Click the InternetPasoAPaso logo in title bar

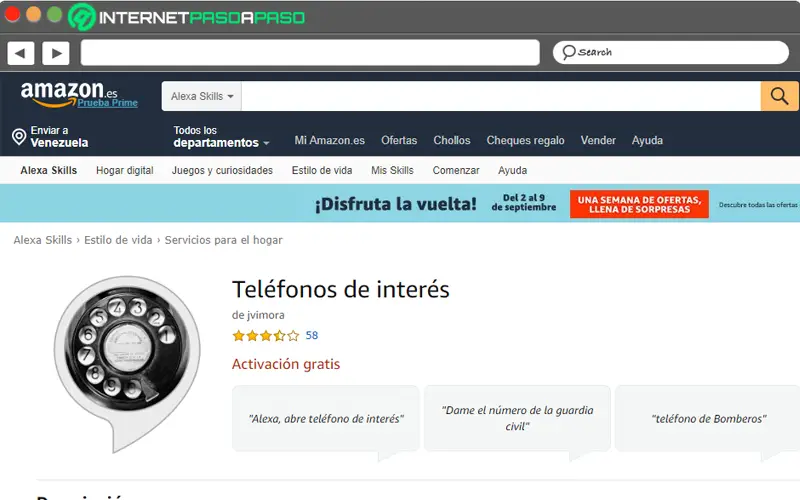coord(187,17)
